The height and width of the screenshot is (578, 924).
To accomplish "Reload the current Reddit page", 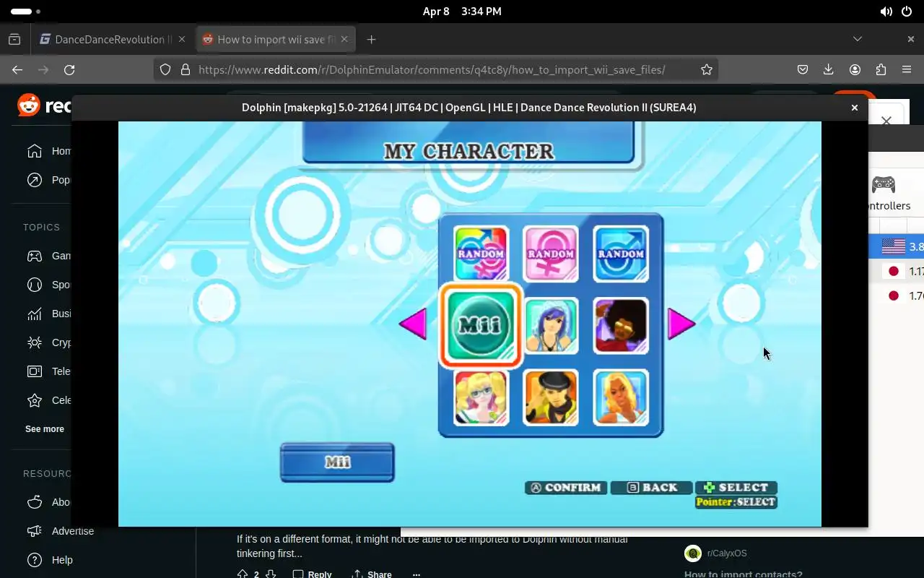I will click(69, 69).
